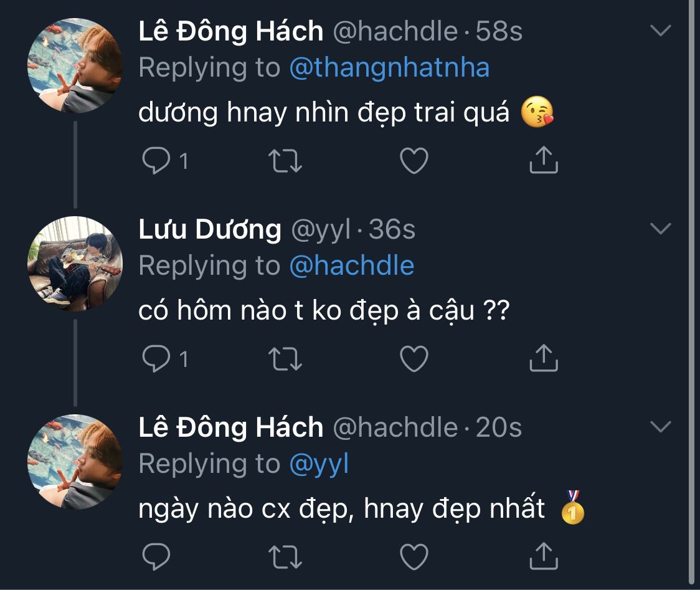
Task: Like Lưu Dương's tweet
Action: (x=414, y=359)
